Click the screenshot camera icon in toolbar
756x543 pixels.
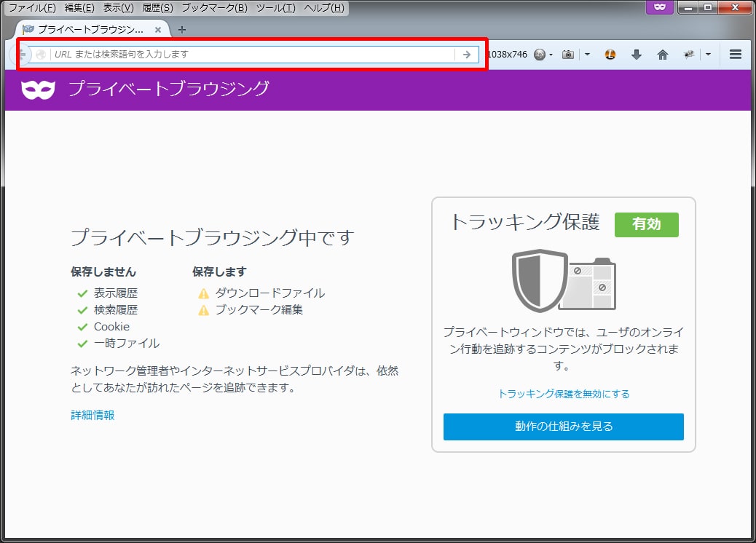pyautogui.click(x=568, y=55)
